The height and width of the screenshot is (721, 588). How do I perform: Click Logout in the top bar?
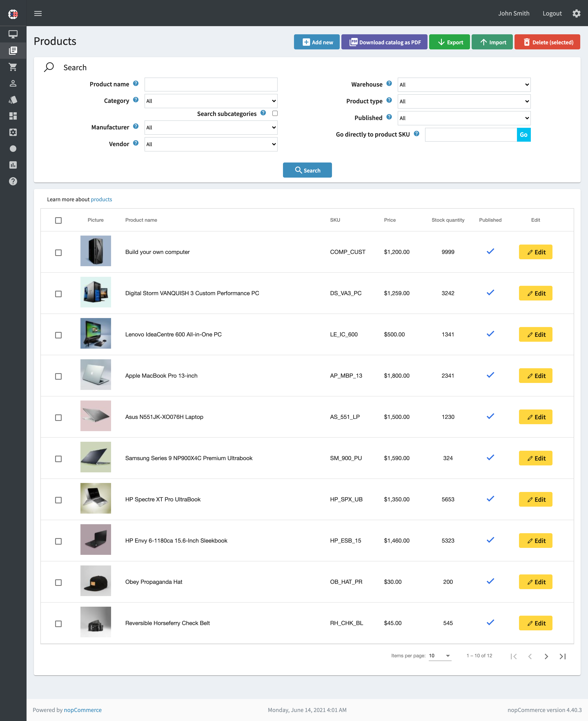pyautogui.click(x=552, y=13)
